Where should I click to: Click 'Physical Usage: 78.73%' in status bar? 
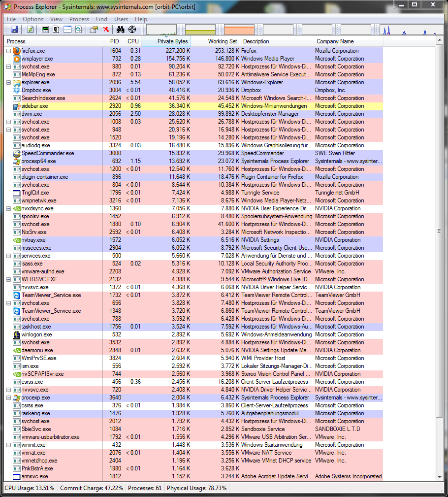197,488
